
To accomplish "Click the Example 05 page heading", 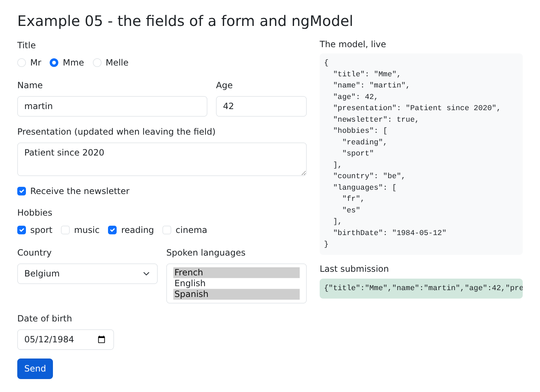I will pos(185,21).
